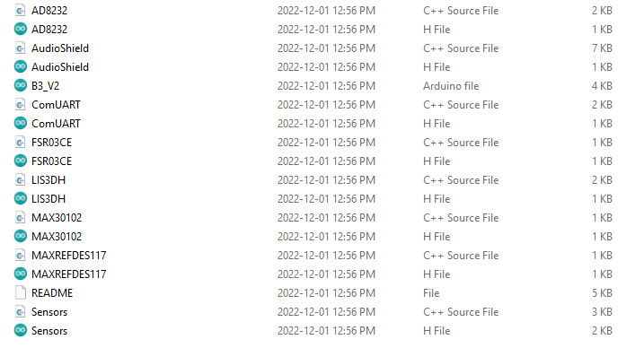This screenshot has width=644, height=348.
Task: Click the LIS3DH H file date entry
Action: (326, 199)
